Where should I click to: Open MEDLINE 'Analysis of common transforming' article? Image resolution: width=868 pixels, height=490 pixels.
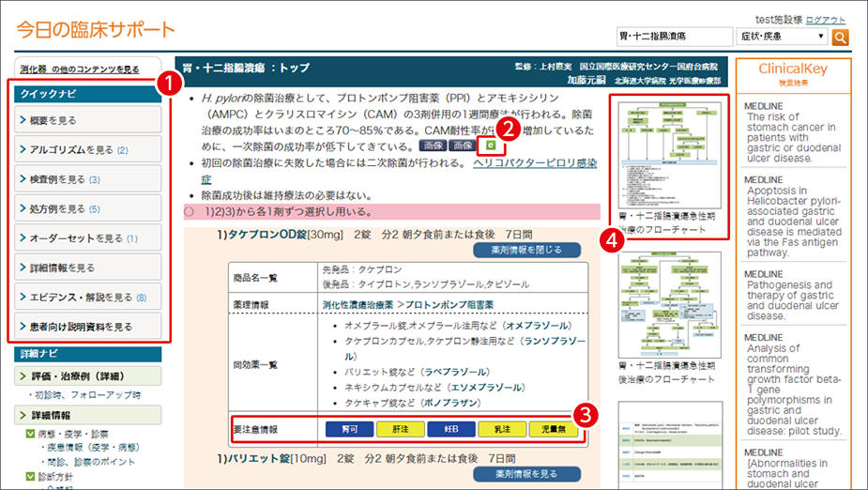tap(794, 390)
